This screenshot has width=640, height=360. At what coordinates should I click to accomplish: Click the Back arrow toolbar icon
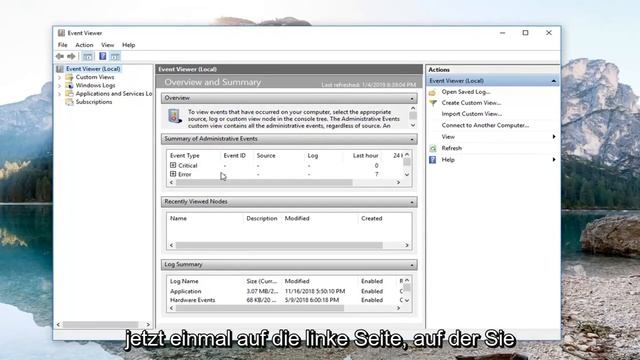pyautogui.click(x=60, y=56)
